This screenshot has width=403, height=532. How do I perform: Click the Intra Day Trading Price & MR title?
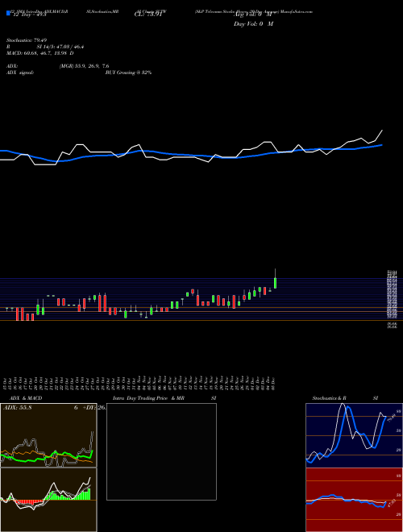pos(148,398)
